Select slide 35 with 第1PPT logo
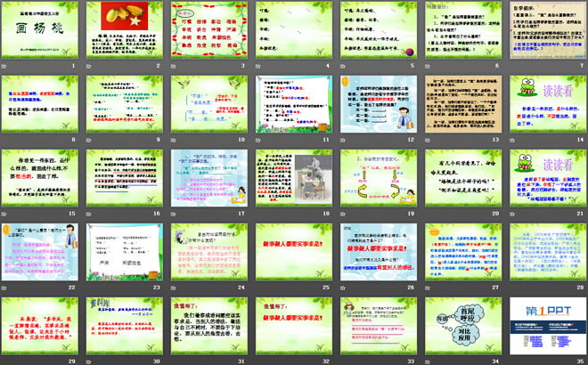The image size is (588, 365). point(548,326)
